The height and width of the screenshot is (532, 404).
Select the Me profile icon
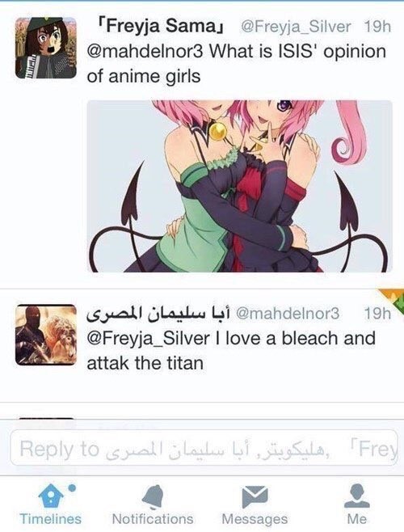point(357,496)
